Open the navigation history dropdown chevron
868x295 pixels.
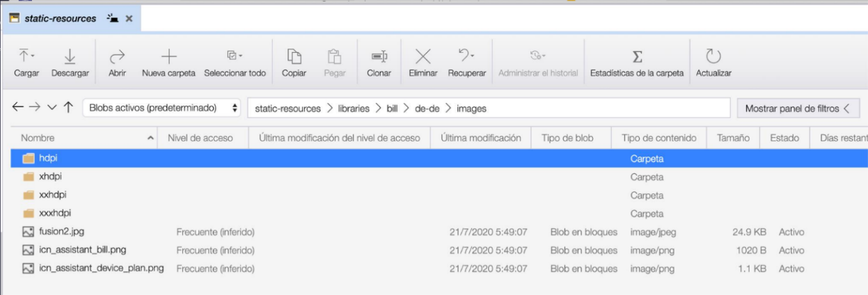pyautogui.click(x=52, y=109)
